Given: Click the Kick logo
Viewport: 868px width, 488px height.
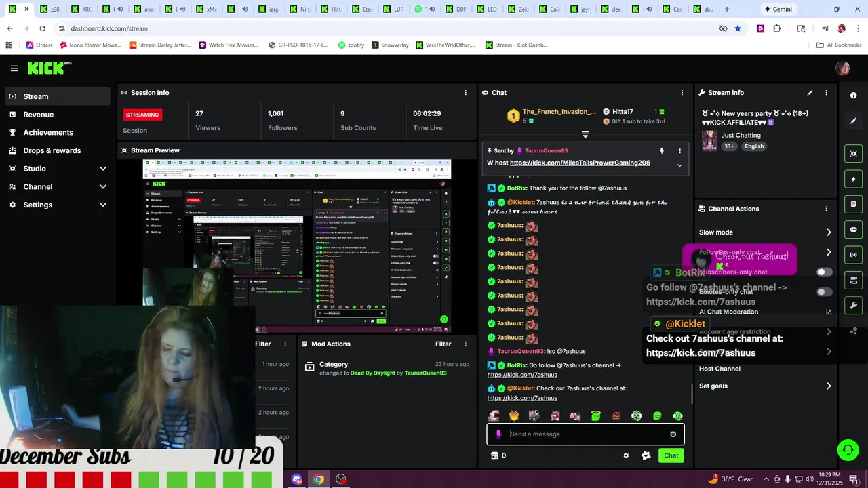Looking at the screenshot, I should [x=49, y=68].
